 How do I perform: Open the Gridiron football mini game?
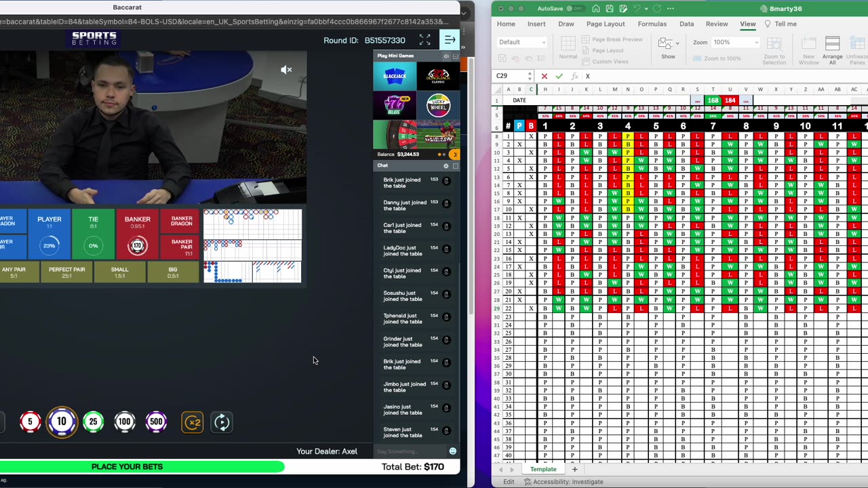(438, 134)
